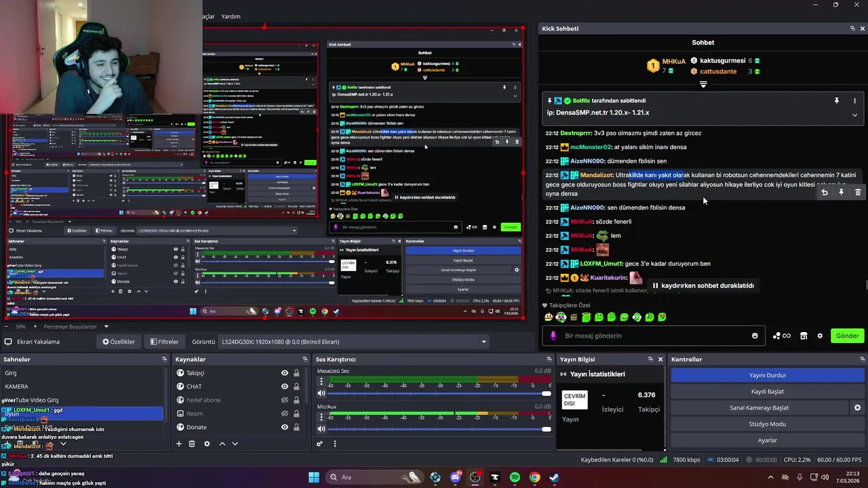
Task: Hide the CHAT source
Action: point(285,386)
